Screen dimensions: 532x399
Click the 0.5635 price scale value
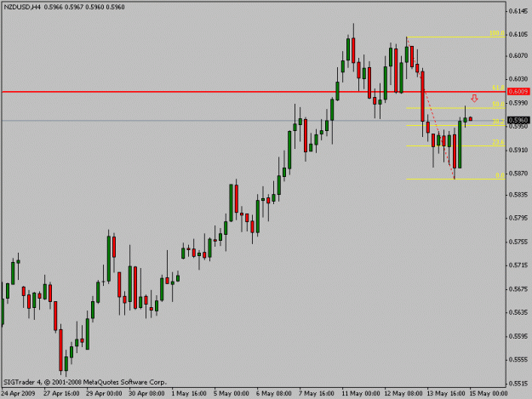pos(518,312)
